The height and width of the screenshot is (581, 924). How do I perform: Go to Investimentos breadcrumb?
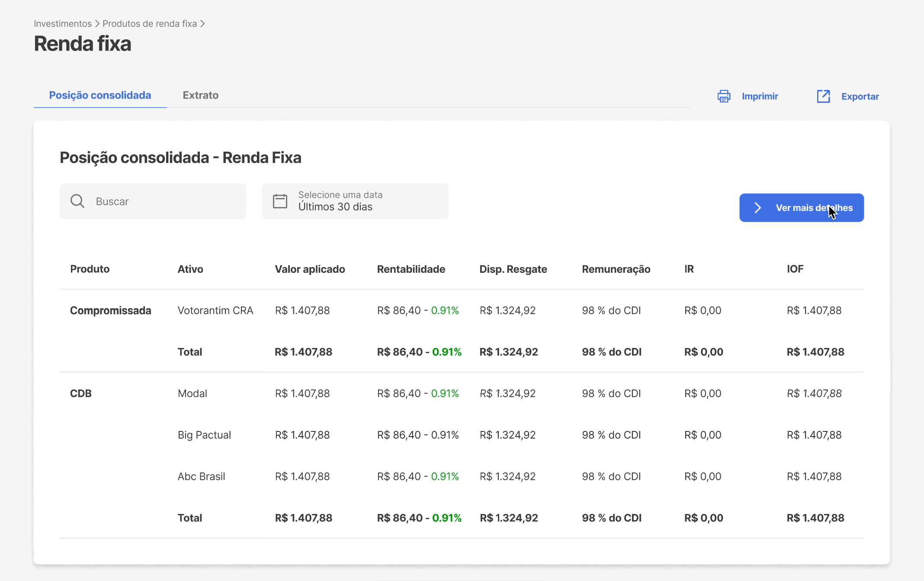pyautogui.click(x=63, y=24)
